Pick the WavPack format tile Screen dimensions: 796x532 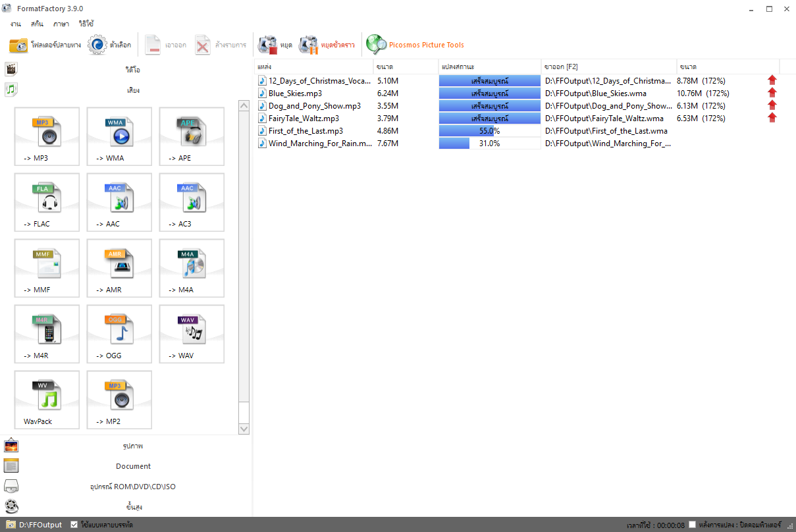point(47,400)
